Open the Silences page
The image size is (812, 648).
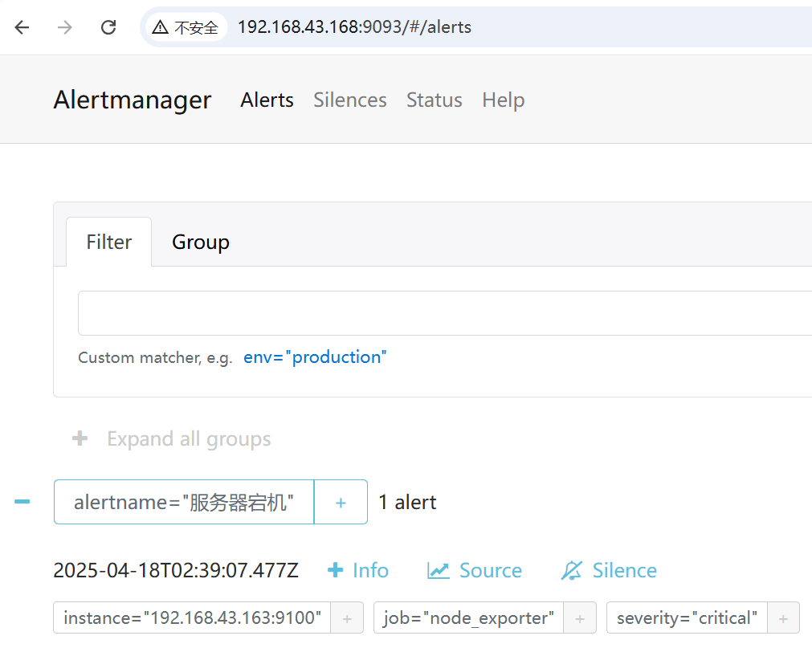pos(349,100)
